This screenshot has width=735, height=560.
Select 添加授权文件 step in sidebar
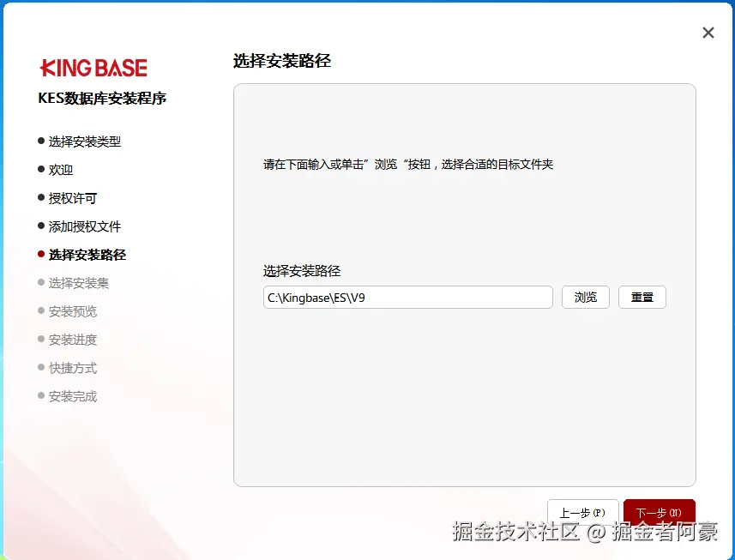coord(79,226)
